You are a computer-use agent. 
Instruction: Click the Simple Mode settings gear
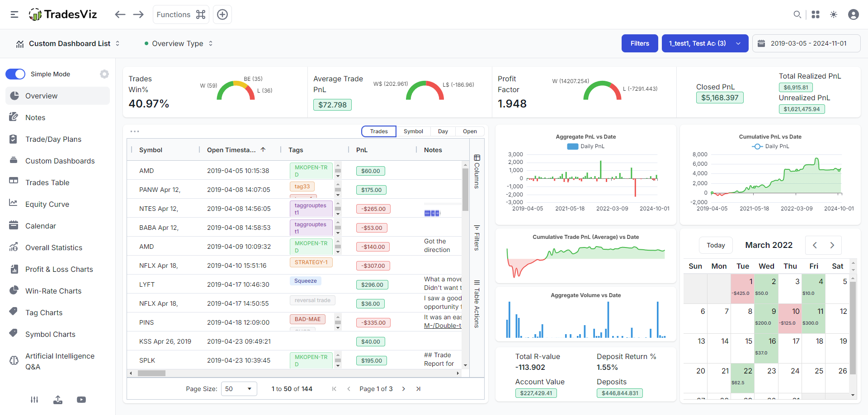(104, 74)
